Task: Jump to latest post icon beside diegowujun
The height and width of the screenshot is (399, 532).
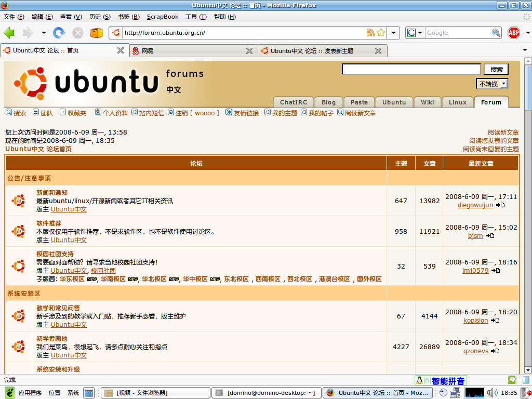Action: click(500, 205)
